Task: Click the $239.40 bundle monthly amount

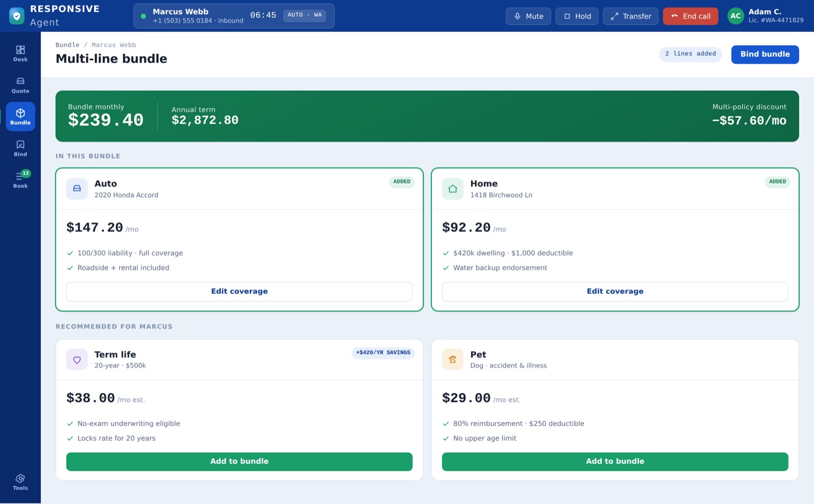Action: (x=106, y=120)
